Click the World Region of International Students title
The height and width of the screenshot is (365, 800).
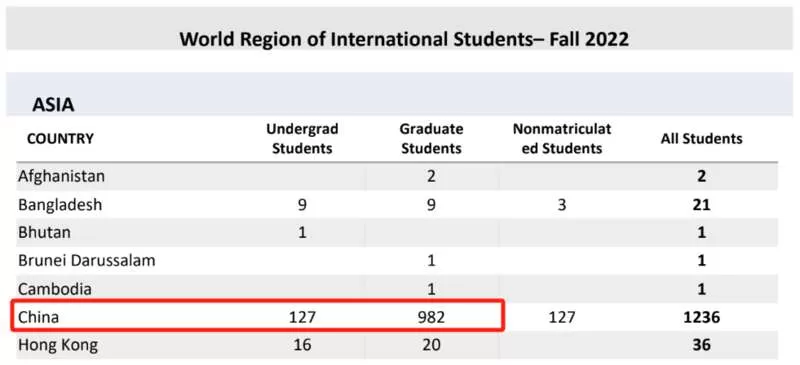[x=404, y=39]
